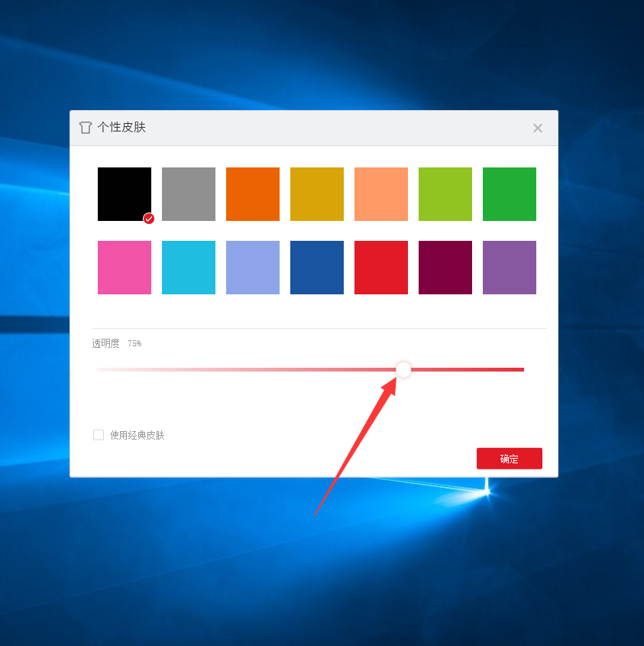
Task: Enable the 使用经典皮肤 checkbox
Action: click(99, 435)
